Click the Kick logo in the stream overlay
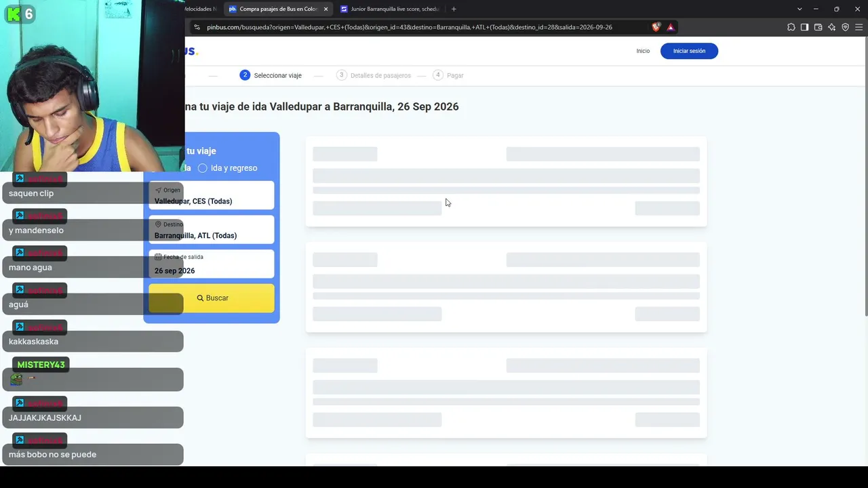This screenshot has width=868, height=488. (14, 14)
